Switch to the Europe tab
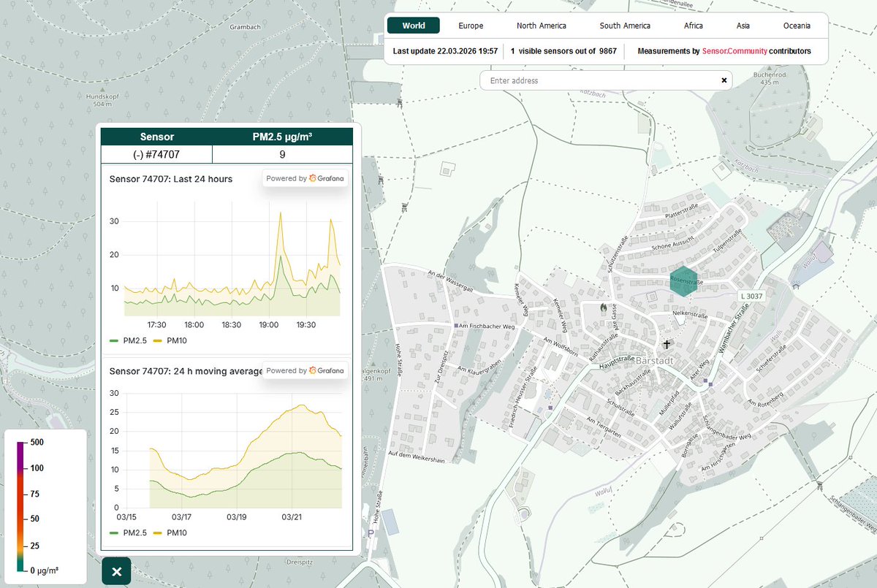877x588 pixels. 471,26
